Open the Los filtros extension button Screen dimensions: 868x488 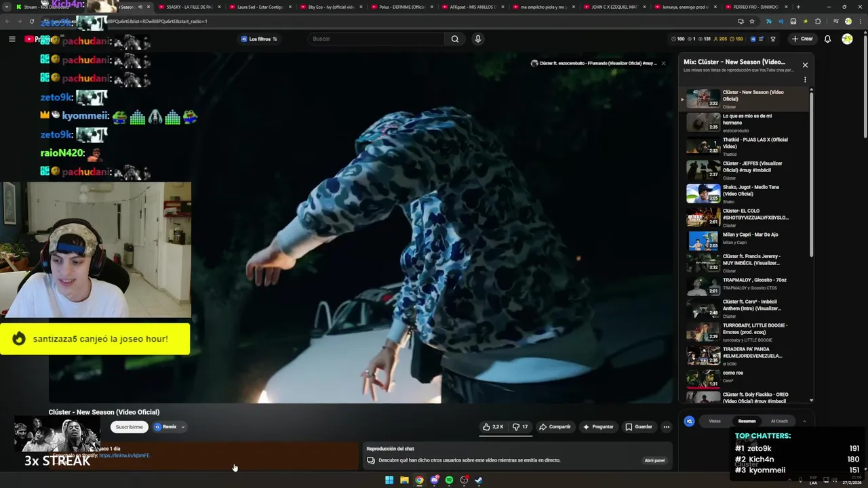[259, 39]
